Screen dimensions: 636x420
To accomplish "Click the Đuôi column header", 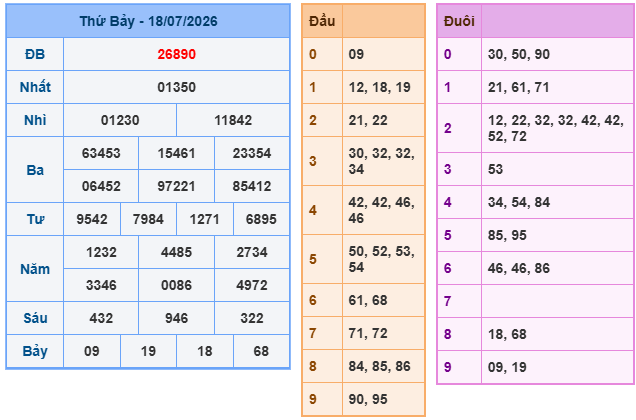I will [x=459, y=21].
